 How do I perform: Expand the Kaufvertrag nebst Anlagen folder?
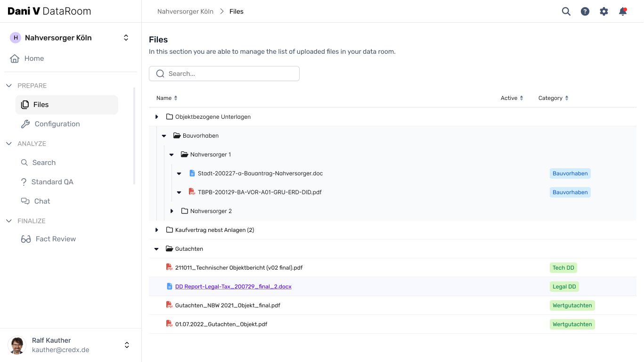click(156, 230)
